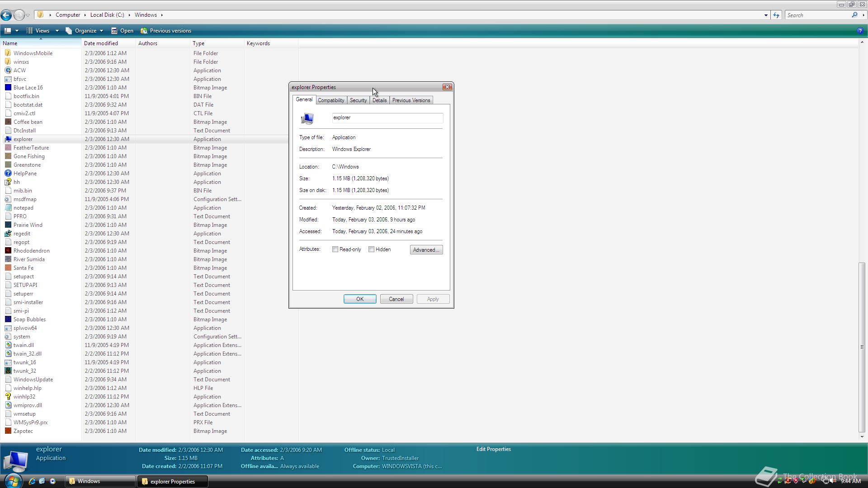Click the explorer name text field
The image size is (868, 488).
click(387, 118)
